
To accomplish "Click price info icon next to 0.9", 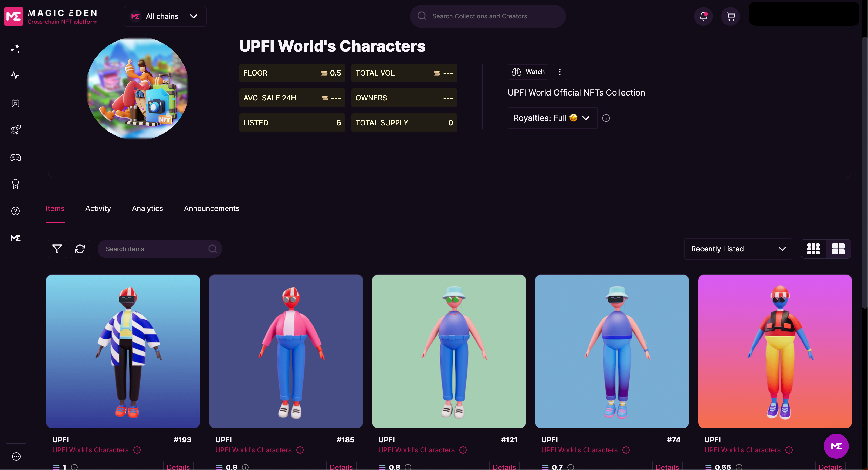I will (245, 467).
